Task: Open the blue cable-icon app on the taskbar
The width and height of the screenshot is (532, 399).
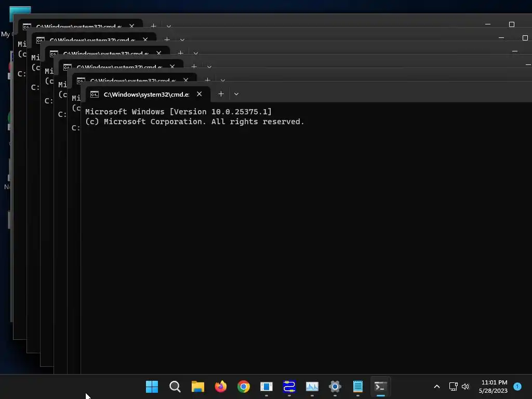Action: click(289, 387)
